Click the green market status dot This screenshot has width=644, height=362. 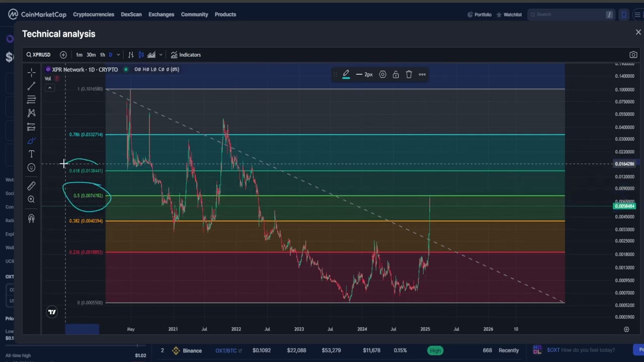pos(126,69)
